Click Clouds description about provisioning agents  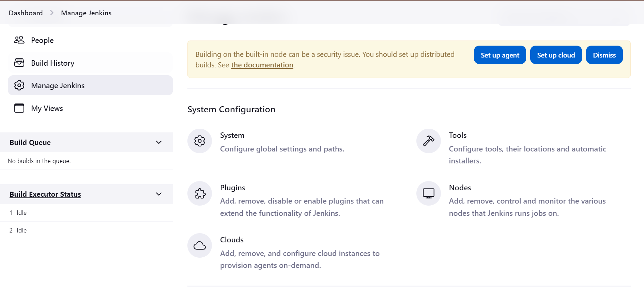point(300,259)
